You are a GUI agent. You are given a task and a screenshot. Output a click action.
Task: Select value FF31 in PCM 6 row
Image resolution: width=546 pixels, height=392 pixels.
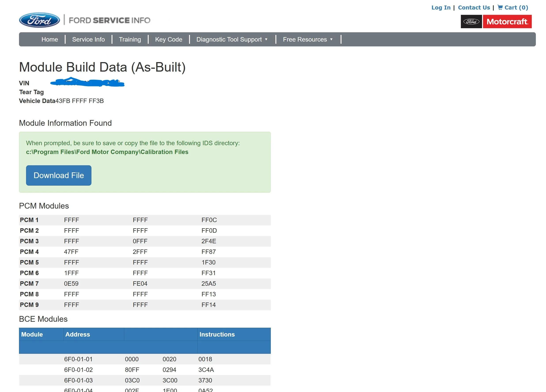tap(209, 273)
